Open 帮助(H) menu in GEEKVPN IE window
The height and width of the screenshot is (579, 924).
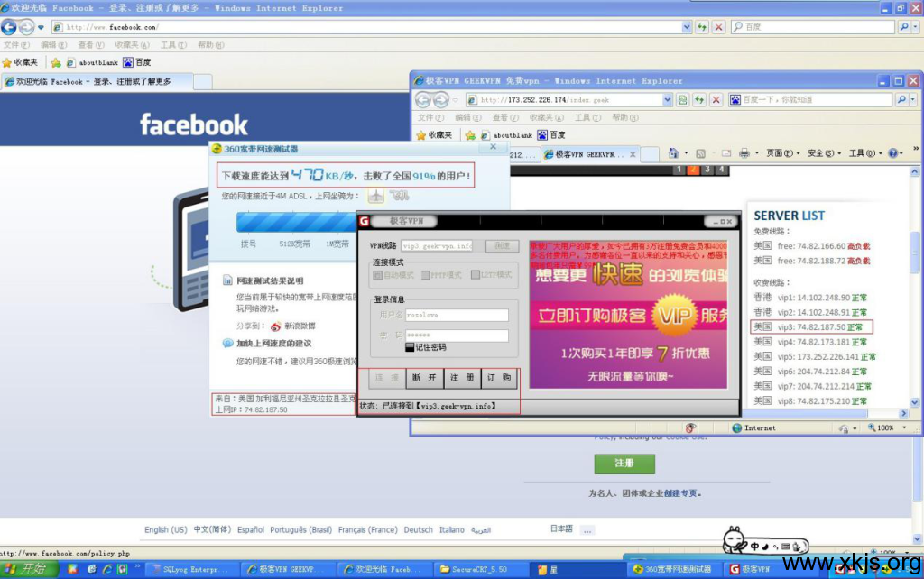(624, 118)
